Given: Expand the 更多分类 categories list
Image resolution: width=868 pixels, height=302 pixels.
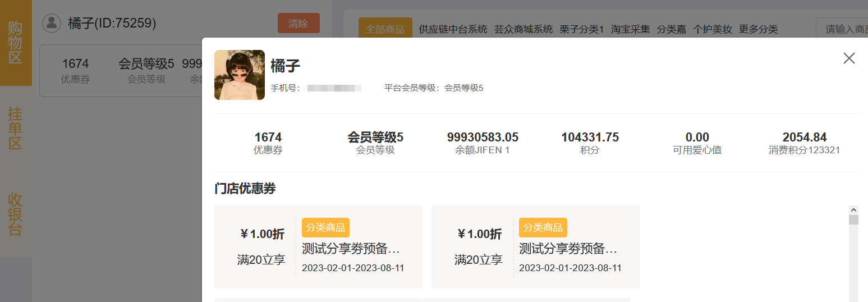Looking at the screenshot, I should coord(758,29).
